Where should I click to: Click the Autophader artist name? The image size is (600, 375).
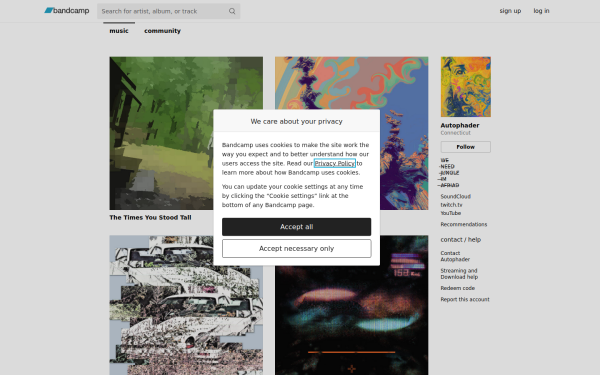point(460,125)
